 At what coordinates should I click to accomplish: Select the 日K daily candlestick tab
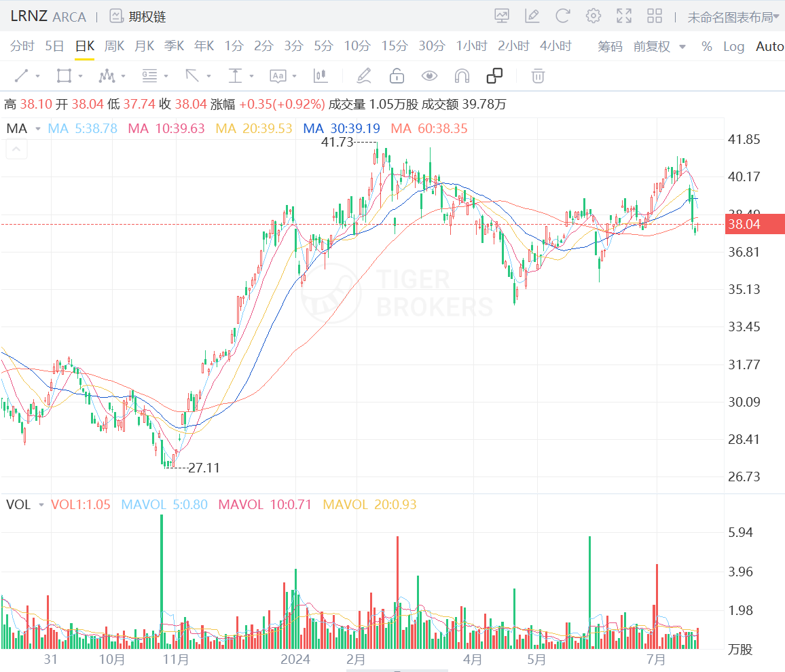[x=85, y=46]
